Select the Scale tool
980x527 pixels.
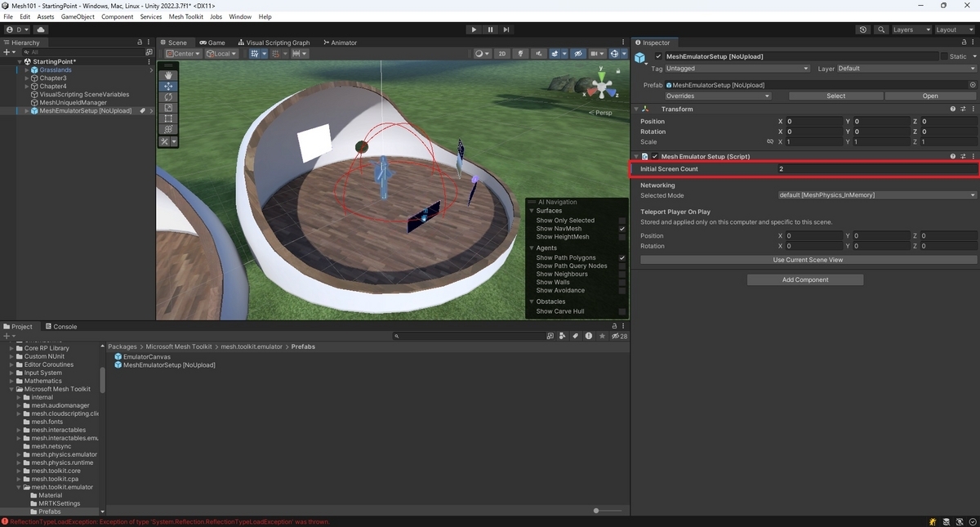169,108
